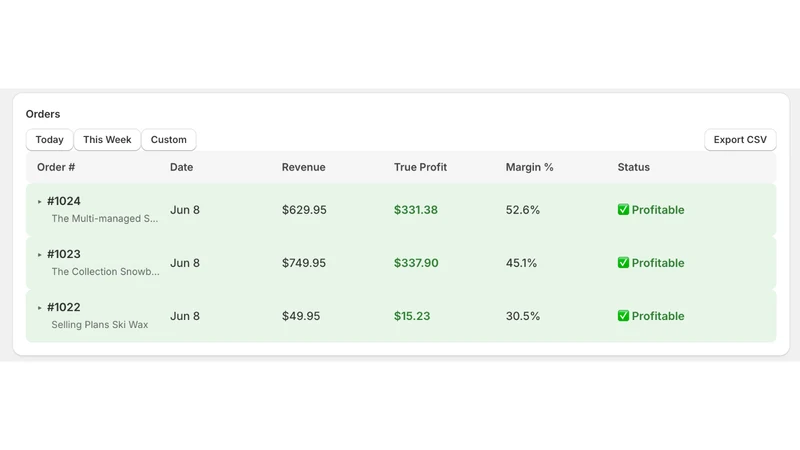Click true profit value $15.23
This screenshot has height=450, width=800.
[412, 316]
